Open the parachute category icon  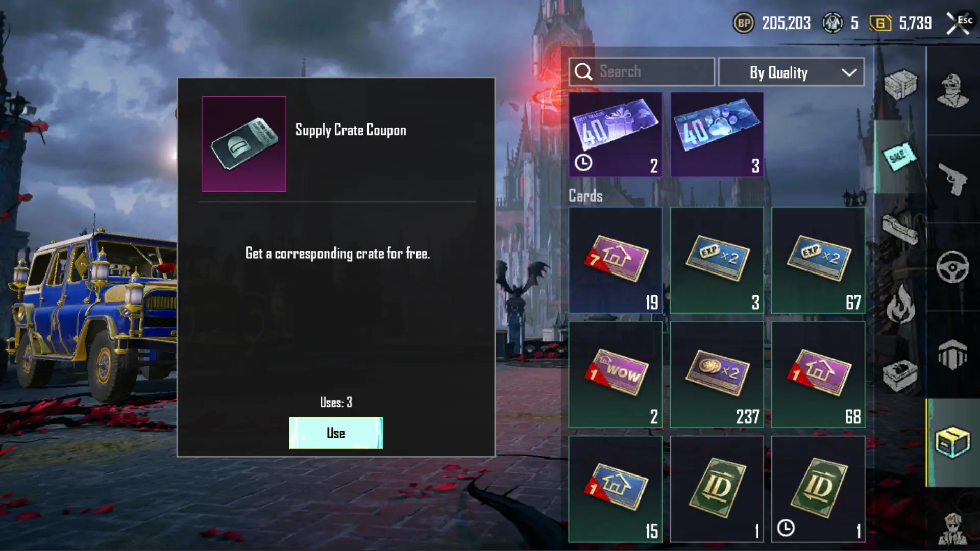952,354
